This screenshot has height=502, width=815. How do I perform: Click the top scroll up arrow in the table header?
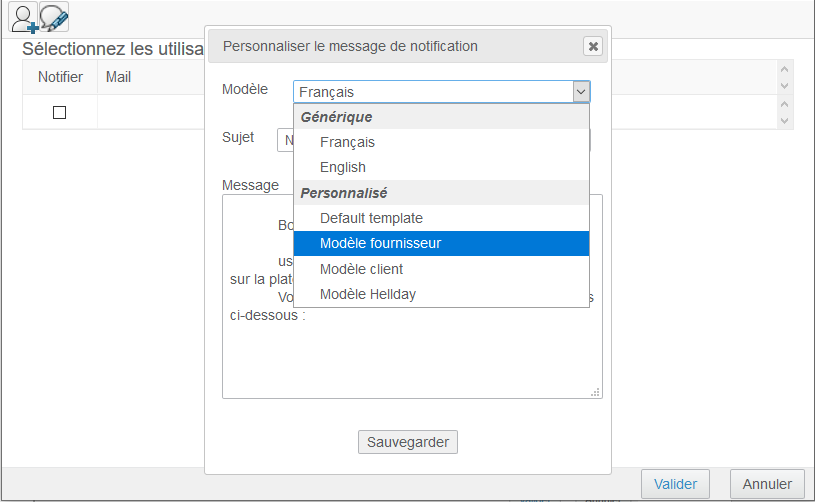784,69
